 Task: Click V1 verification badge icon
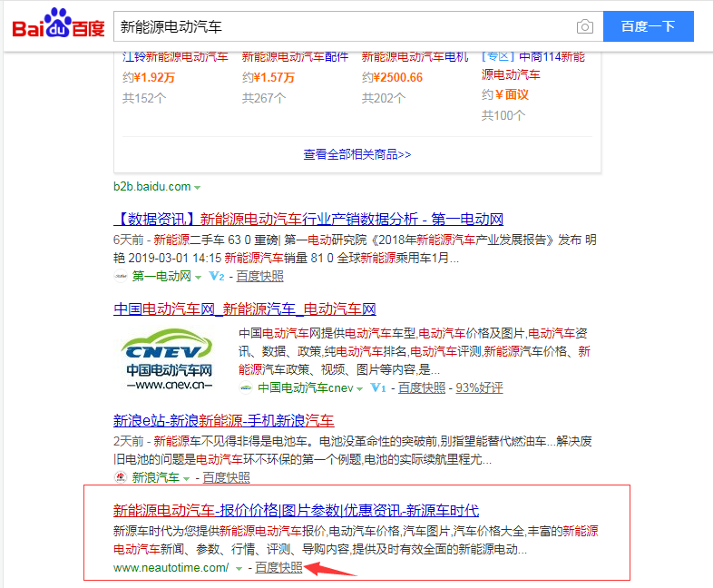(378, 387)
